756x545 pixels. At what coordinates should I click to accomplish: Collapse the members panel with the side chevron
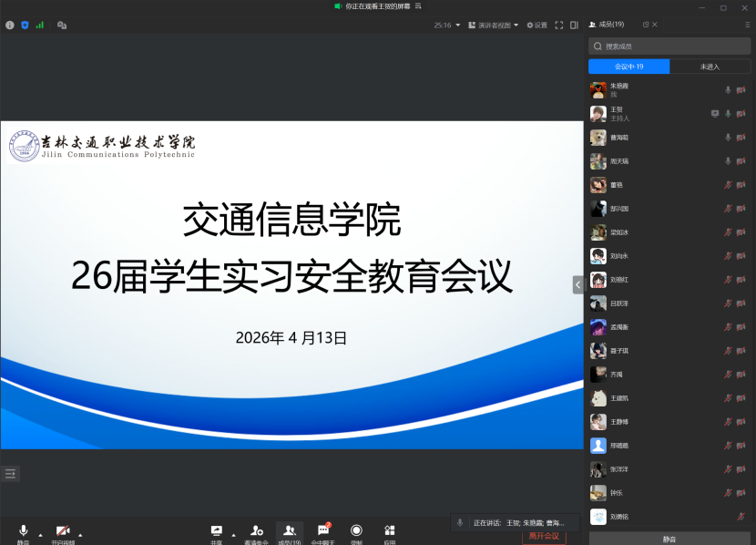tap(577, 283)
